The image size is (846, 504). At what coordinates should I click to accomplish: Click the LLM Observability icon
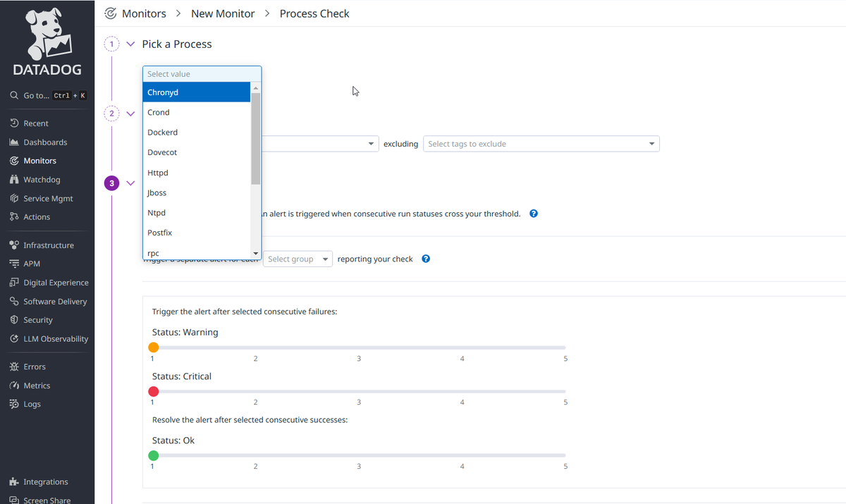point(14,339)
